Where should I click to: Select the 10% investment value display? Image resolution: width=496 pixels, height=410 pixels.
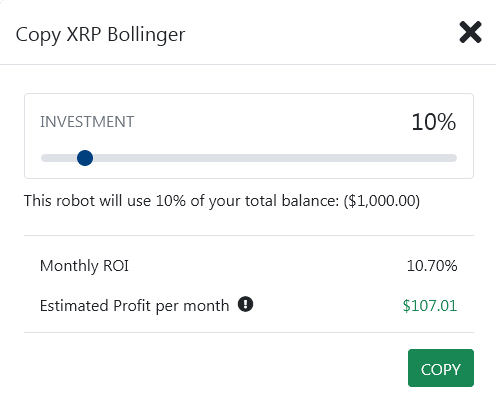pyautogui.click(x=434, y=122)
